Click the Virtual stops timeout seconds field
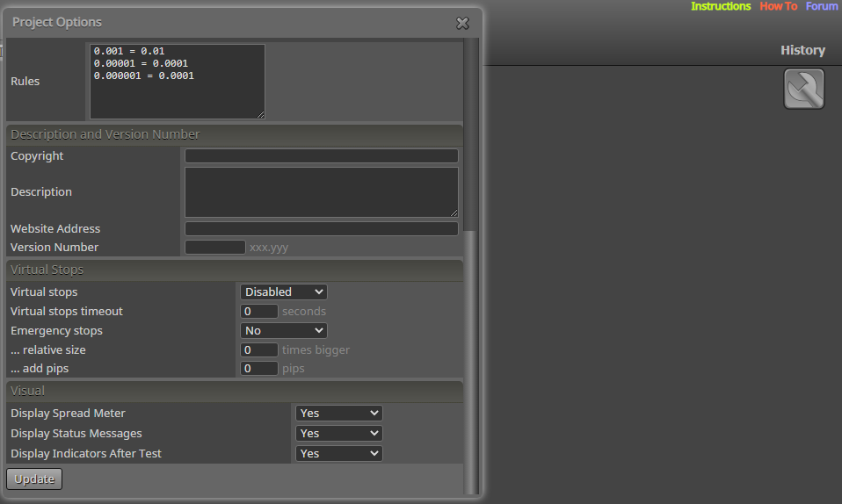842x504 pixels. coord(258,312)
